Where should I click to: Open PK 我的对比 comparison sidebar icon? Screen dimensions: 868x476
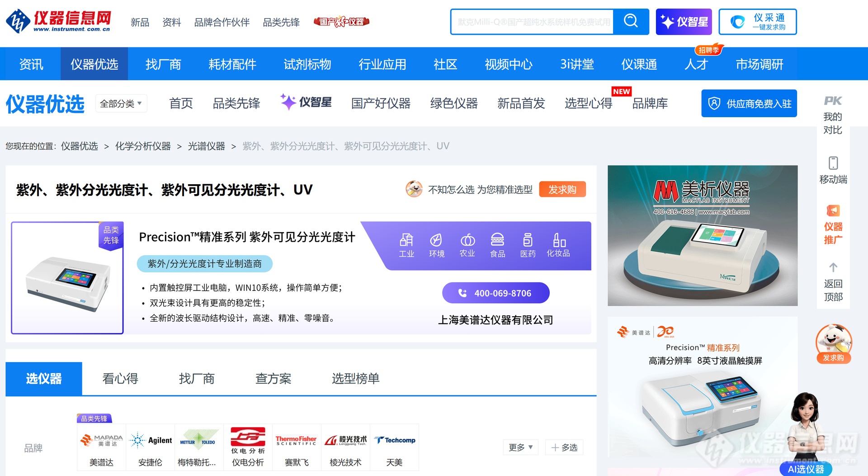pyautogui.click(x=833, y=101)
